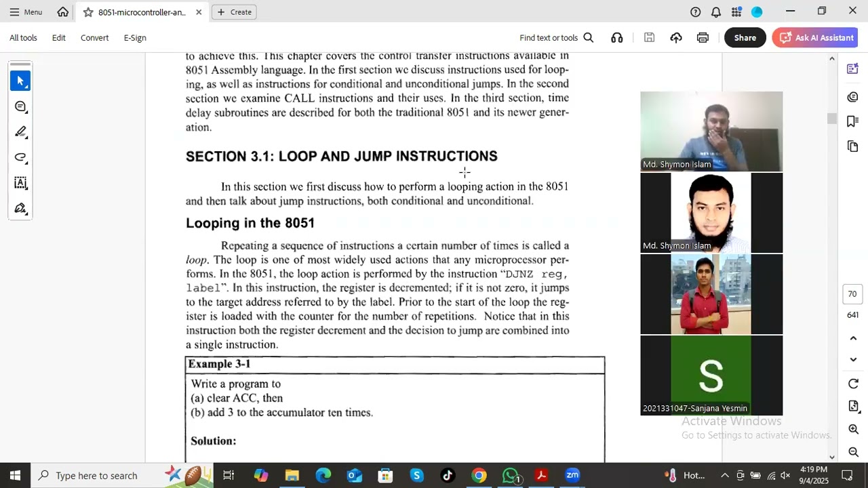The height and width of the screenshot is (488, 868).
Task: Save the document with the disk icon
Action: (649, 38)
